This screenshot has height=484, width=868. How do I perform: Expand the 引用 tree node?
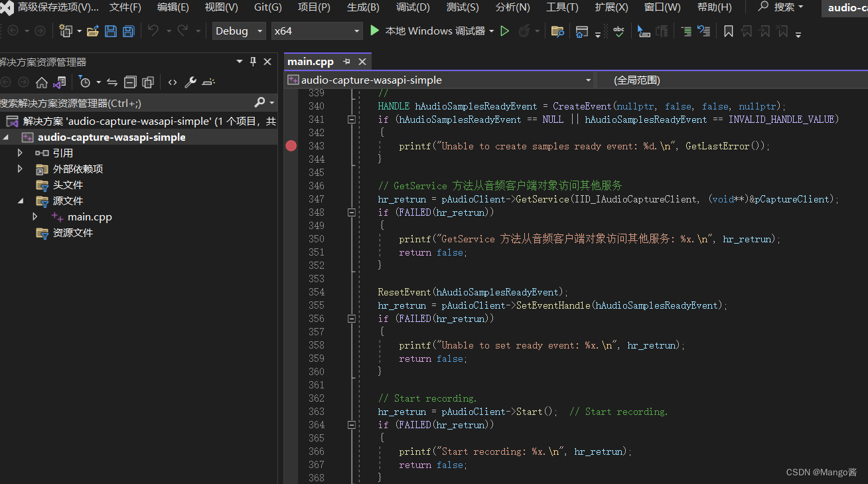click(x=20, y=153)
